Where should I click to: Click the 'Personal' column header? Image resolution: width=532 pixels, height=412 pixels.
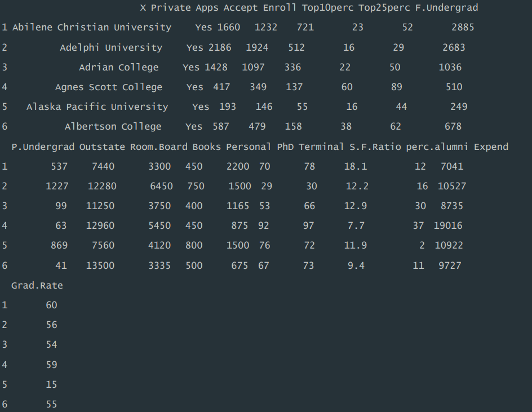(x=249, y=147)
